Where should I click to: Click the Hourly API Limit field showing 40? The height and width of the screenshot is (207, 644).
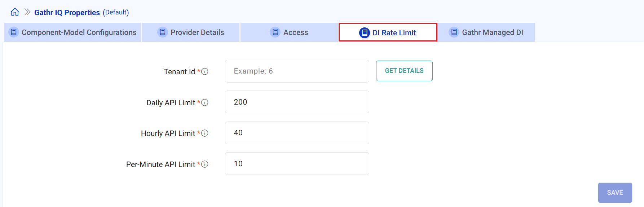coord(297,133)
